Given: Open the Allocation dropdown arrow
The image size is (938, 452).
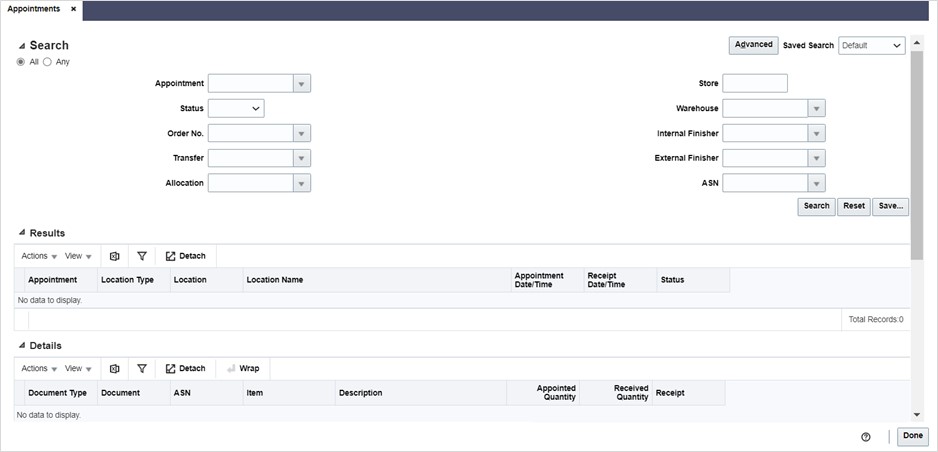Looking at the screenshot, I should pos(302,183).
